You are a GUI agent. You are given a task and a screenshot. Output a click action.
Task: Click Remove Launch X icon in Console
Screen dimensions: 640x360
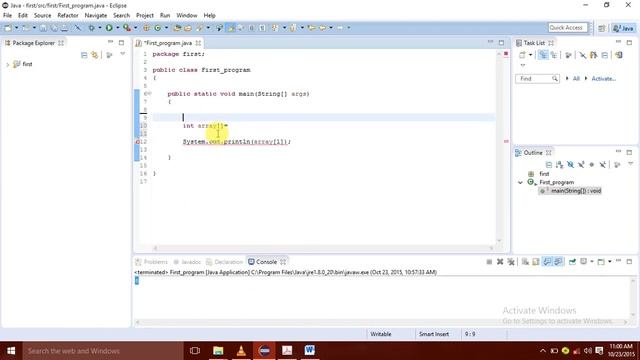point(500,262)
